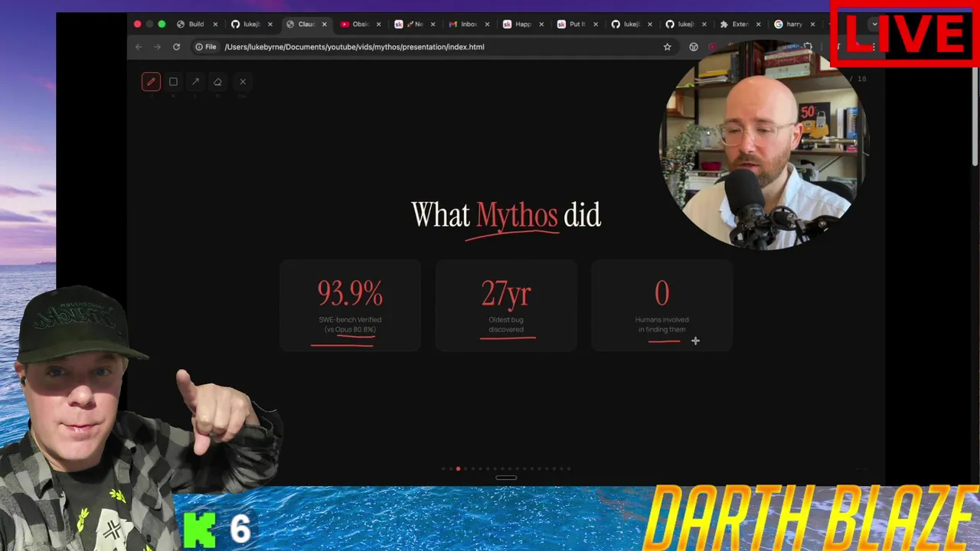Close the Happ tab
Viewport: 980px width, 551px height.
point(541,24)
